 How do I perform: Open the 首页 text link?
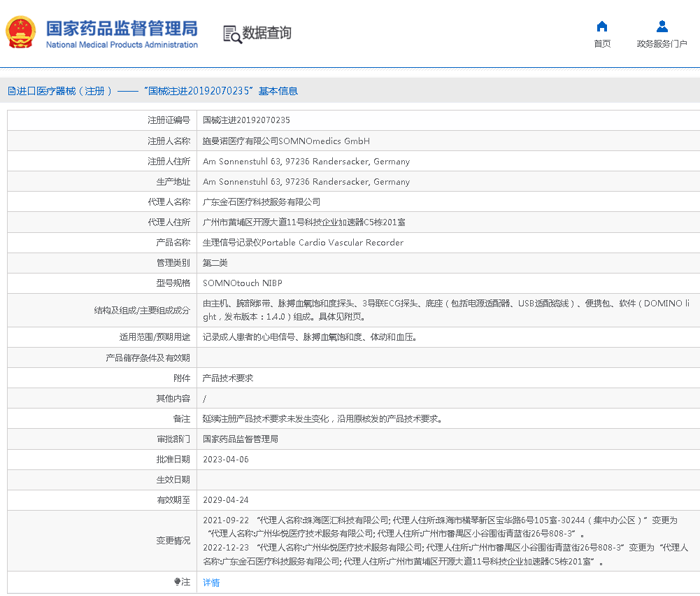point(601,44)
